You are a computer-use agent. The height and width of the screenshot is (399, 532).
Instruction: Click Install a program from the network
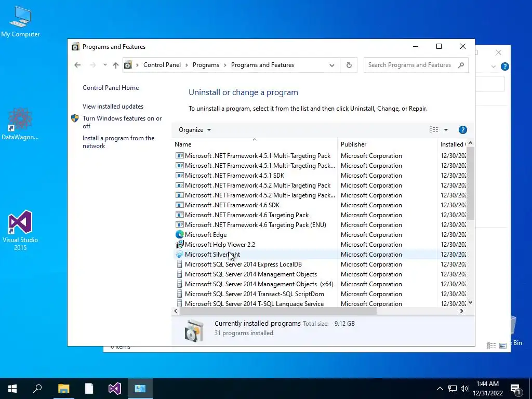pos(118,142)
